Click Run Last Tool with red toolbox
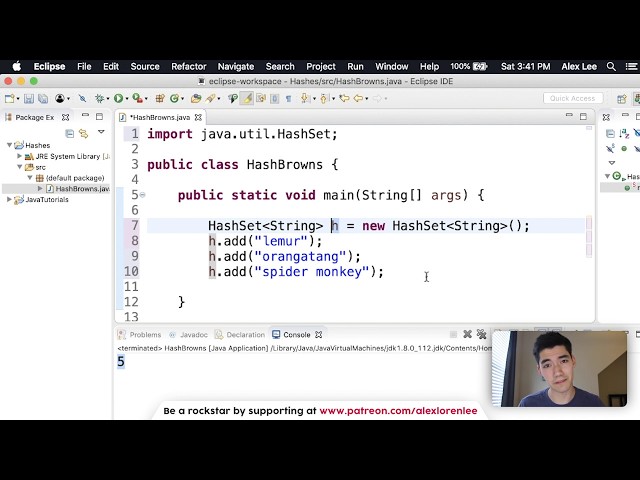 pos(137,98)
